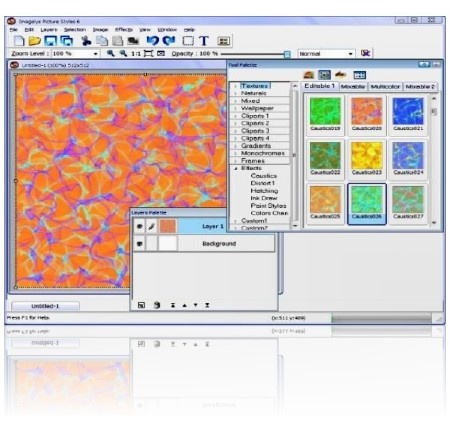The image size is (450, 432).
Task: Click the Untitled-1 document tab button
Action: [x=45, y=306]
